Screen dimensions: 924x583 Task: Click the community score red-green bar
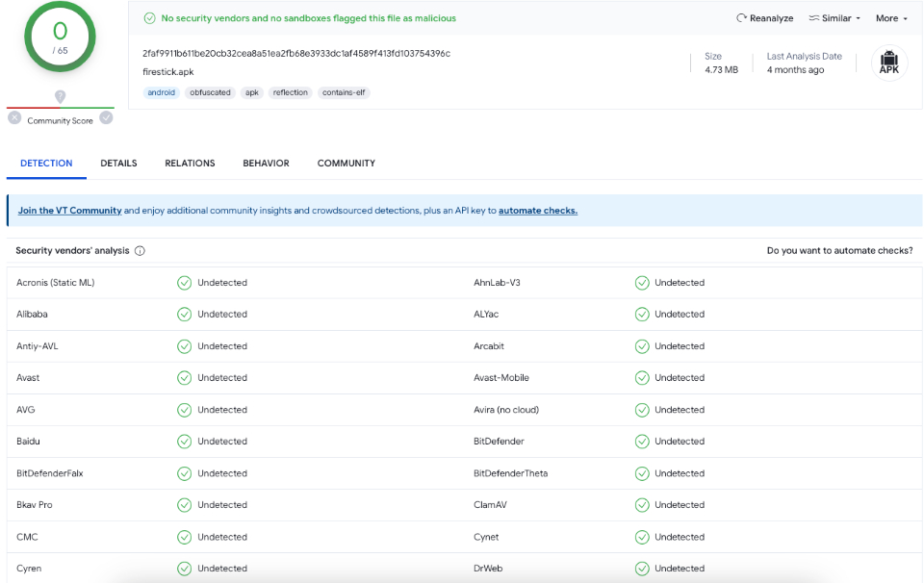click(x=60, y=108)
